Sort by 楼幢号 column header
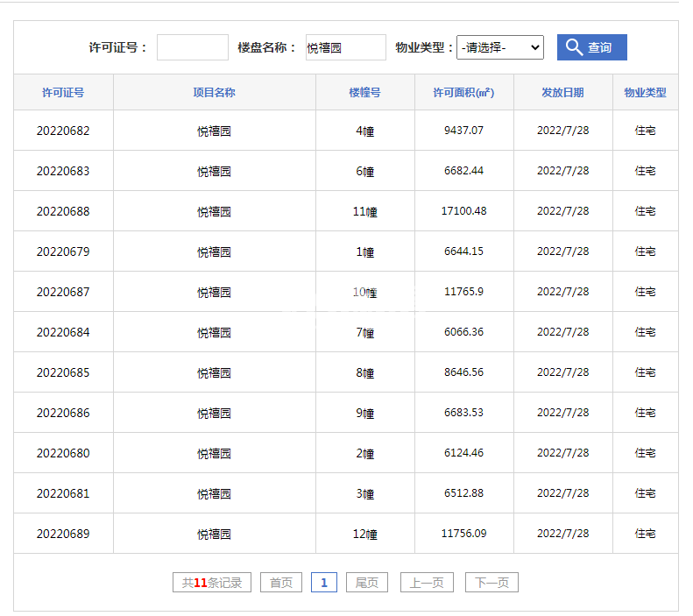The width and height of the screenshot is (693, 616). (364, 92)
